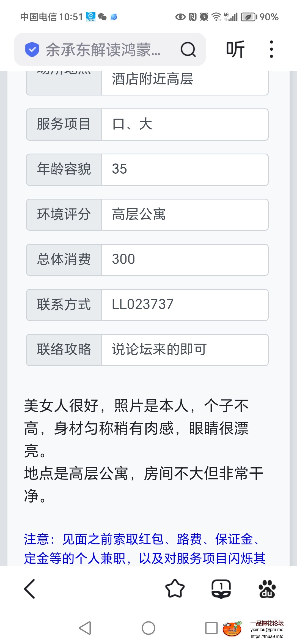Tap the orange forum logo watermark

[232, 629]
